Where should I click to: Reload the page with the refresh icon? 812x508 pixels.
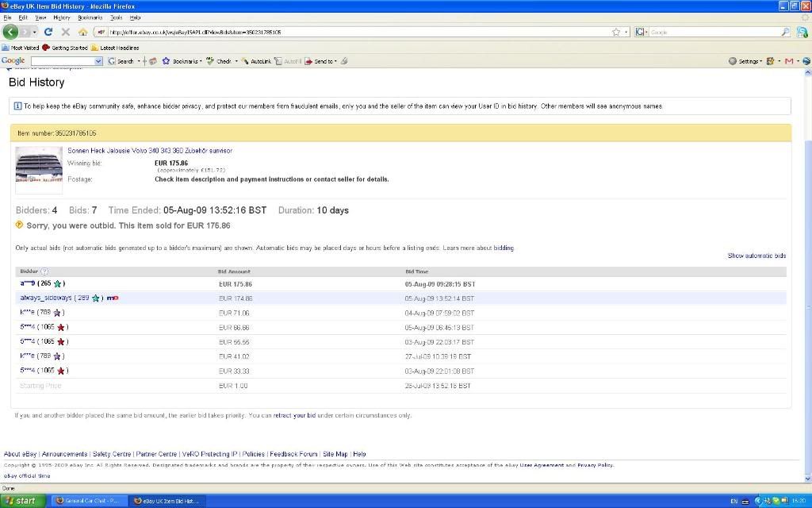[x=48, y=32]
